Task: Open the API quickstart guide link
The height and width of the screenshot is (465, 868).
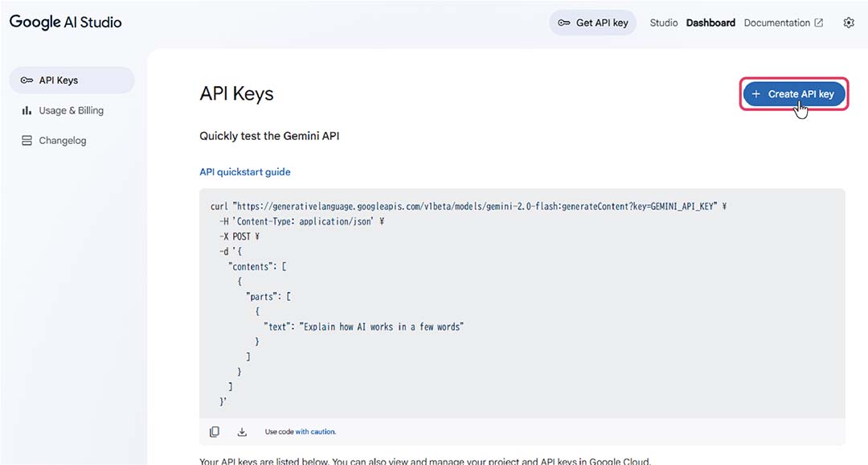Action: pos(245,171)
